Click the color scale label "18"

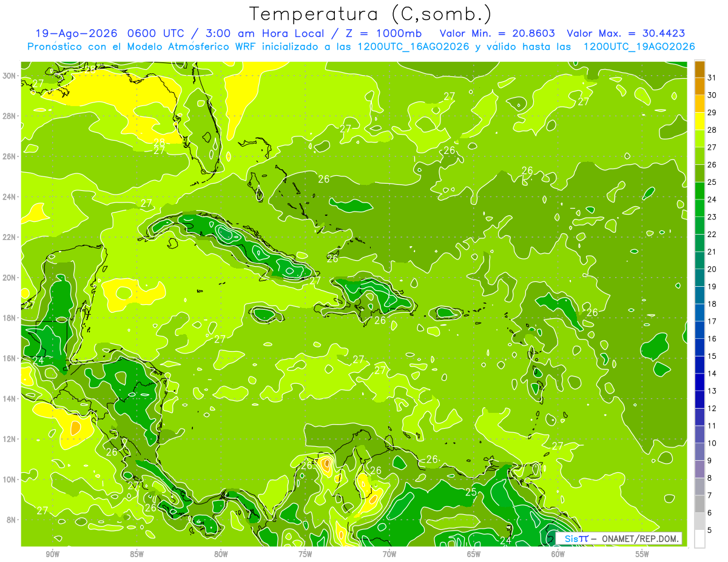(x=712, y=304)
